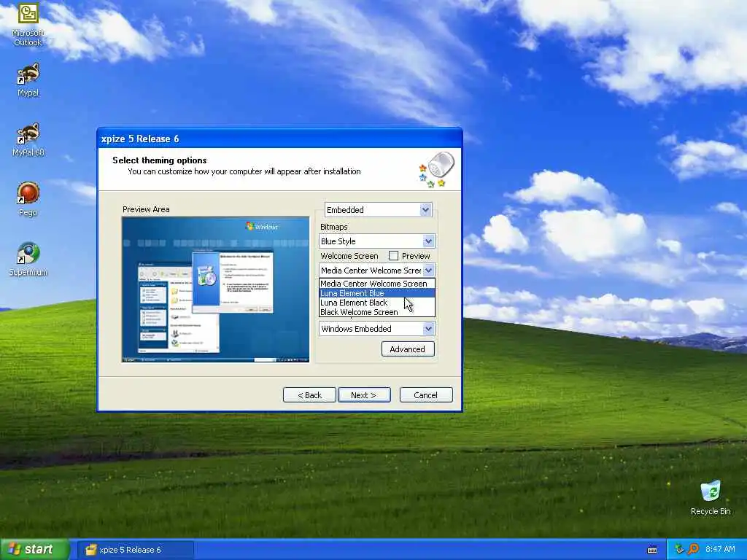
Task: Click the 8:47 AM clock
Action: click(720, 549)
